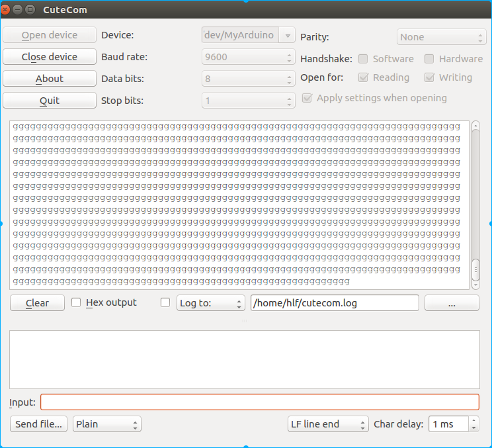Enable Hex output checkbox
Viewport: 492px width, 448px height.
coord(76,302)
